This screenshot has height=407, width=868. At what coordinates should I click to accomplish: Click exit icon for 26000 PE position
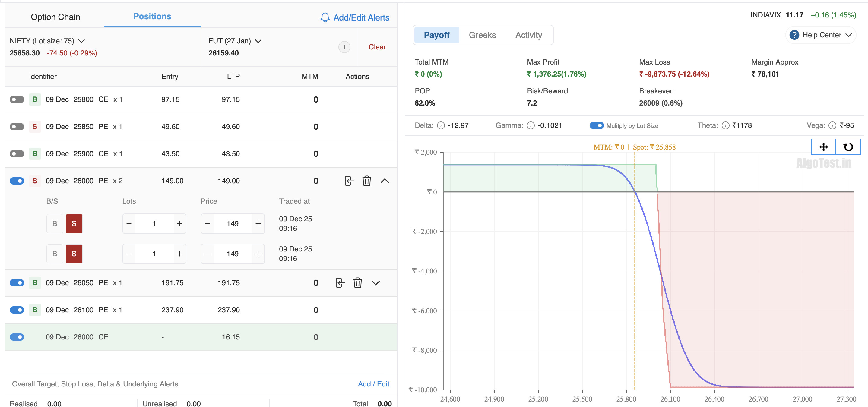coord(349,181)
